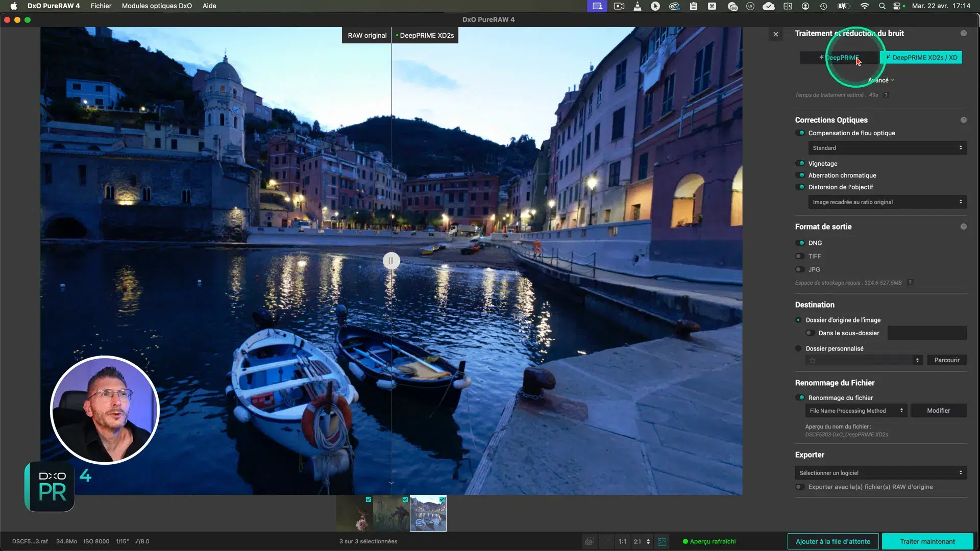Open File Name-Processing Method dropdown

(x=856, y=411)
